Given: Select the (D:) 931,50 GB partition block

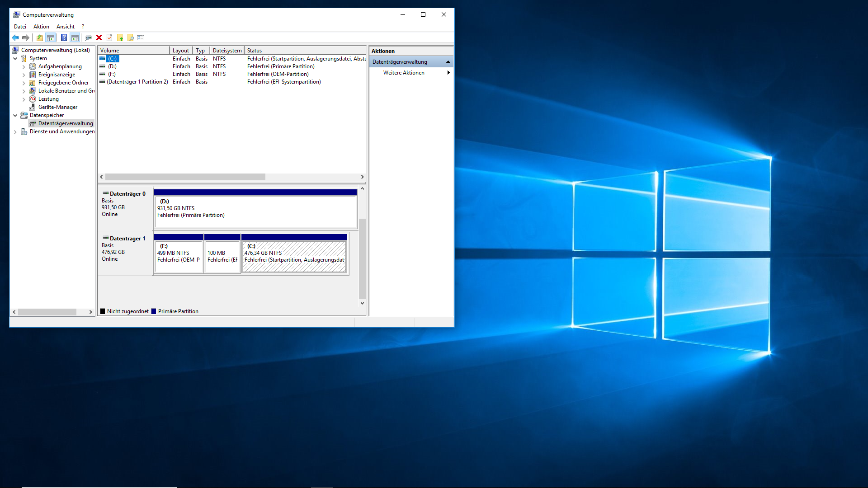Looking at the screenshot, I should 255,211.
